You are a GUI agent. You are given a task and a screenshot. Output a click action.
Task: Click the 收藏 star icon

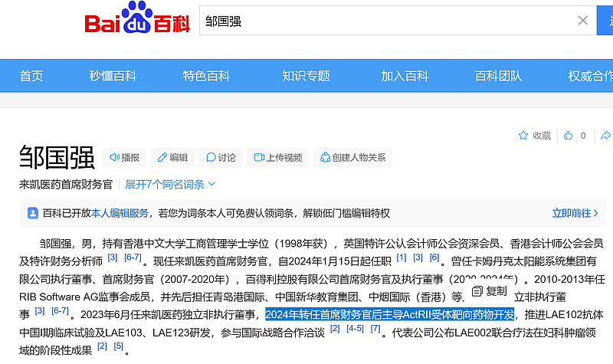[x=523, y=136]
